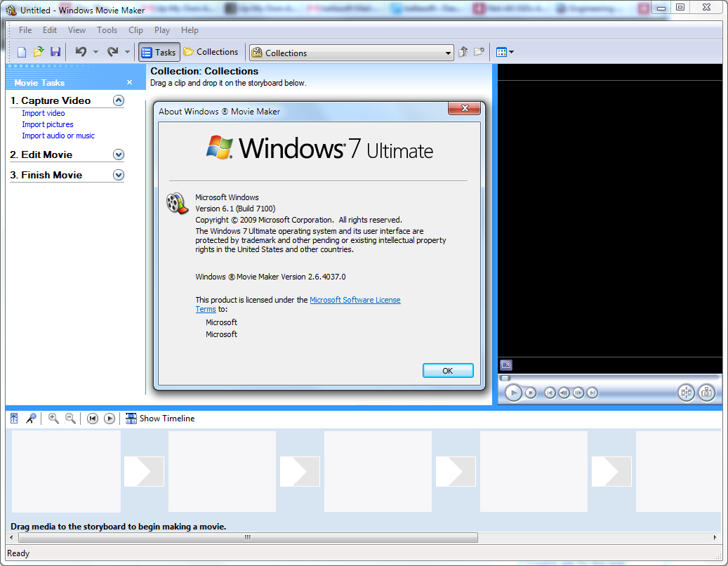728x566 pixels.
Task: Expand the Finish Movie section
Action: point(119,175)
